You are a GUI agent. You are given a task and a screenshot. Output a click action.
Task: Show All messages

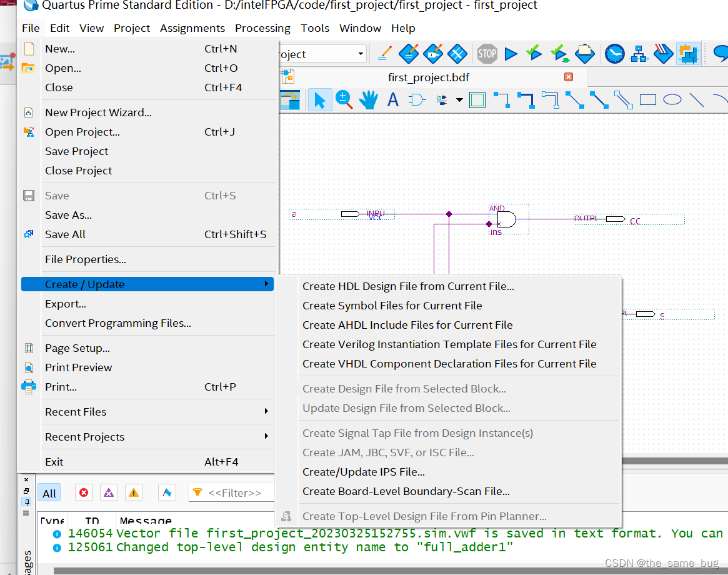pyautogui.click(x=49, y=493)
